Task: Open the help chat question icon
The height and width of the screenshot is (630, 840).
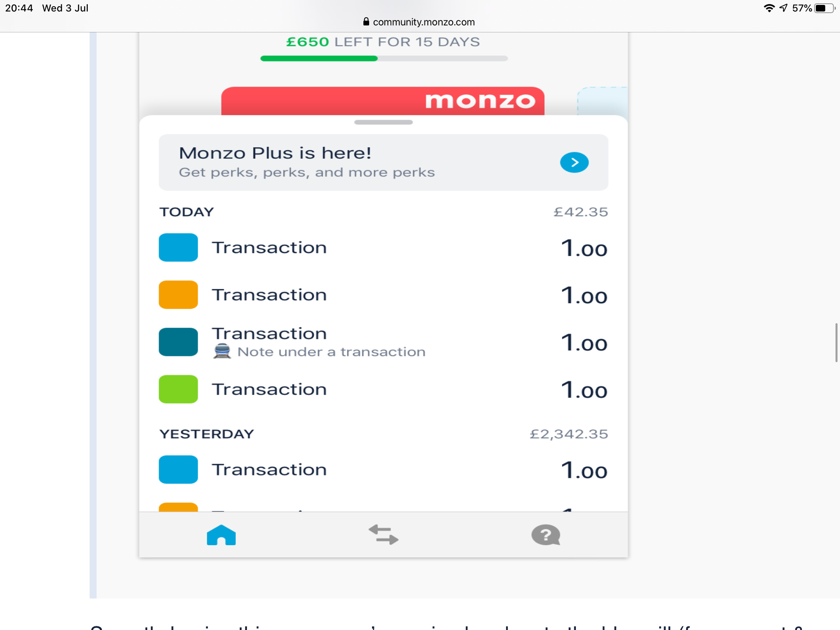Action: pyautogui.click(x=546, y=535)
